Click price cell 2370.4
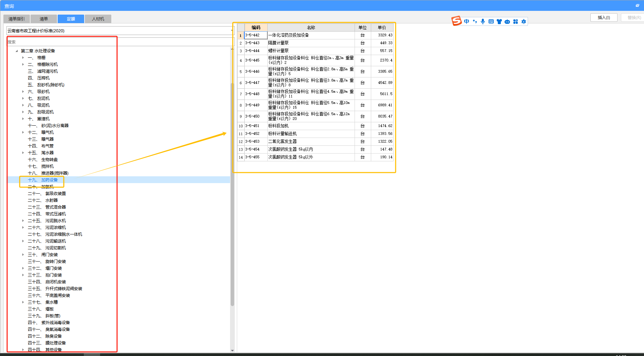This screenshot has width=644, height=356. pos(382,60)
